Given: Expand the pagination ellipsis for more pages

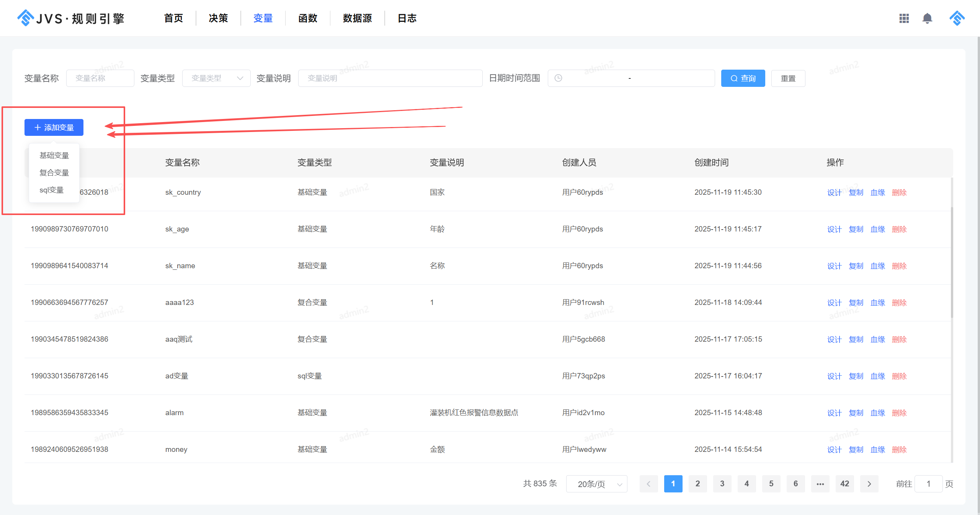Looking at the screenshot, I should (x=820, y=484).
